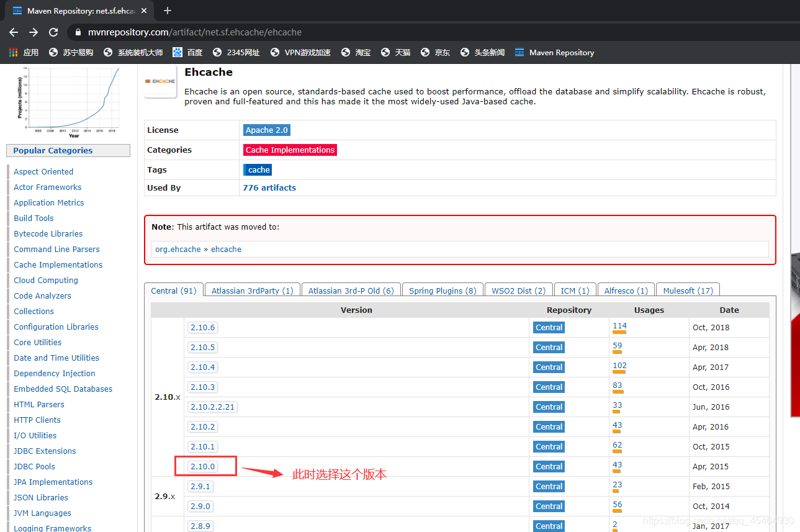Open version 2.10.0
Screen dimensions: 800x532
pos(202,466)
